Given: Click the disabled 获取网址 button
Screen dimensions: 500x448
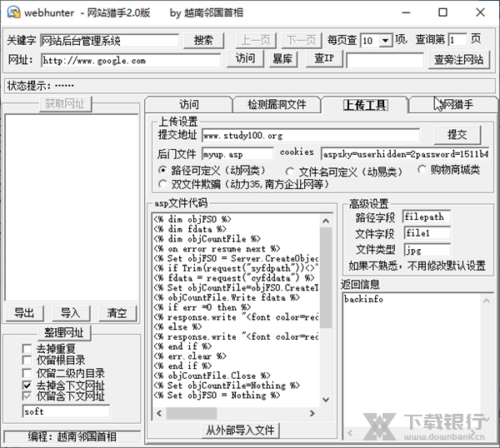Looking at the screenshot, I should pyautogui.click(x=65, y=104).
